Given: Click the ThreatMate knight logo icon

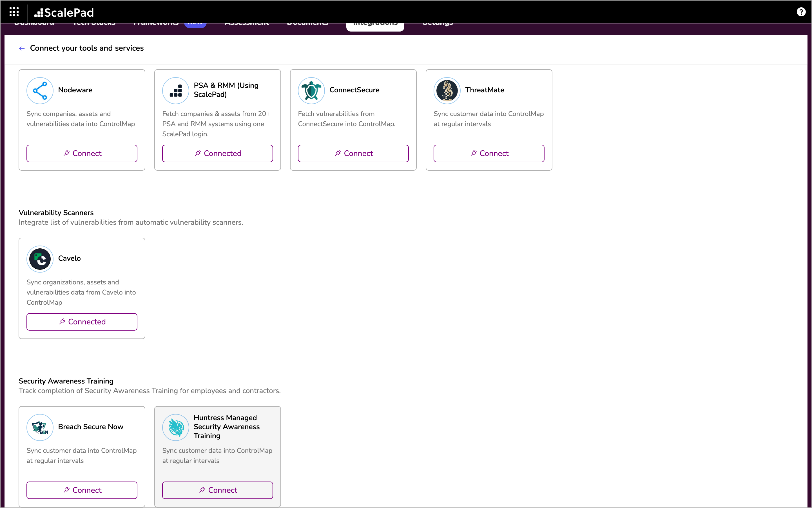Looking at the screenshot, I should click(447, 90).
